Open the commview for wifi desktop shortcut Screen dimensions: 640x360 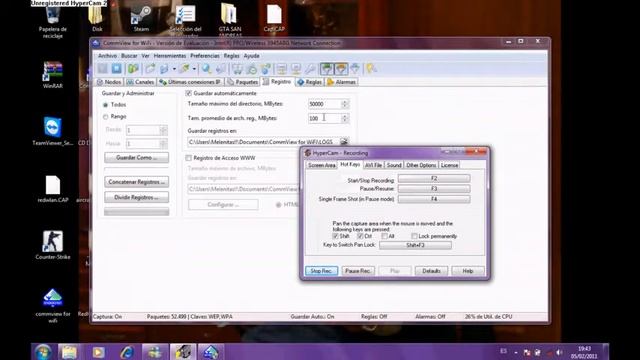pyautogui.click(x=53, y=306)
